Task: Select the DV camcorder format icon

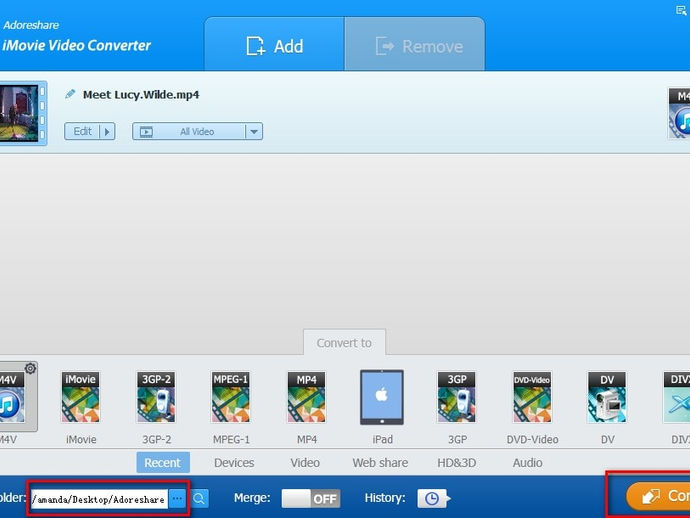Action: [x=607, y=397]
